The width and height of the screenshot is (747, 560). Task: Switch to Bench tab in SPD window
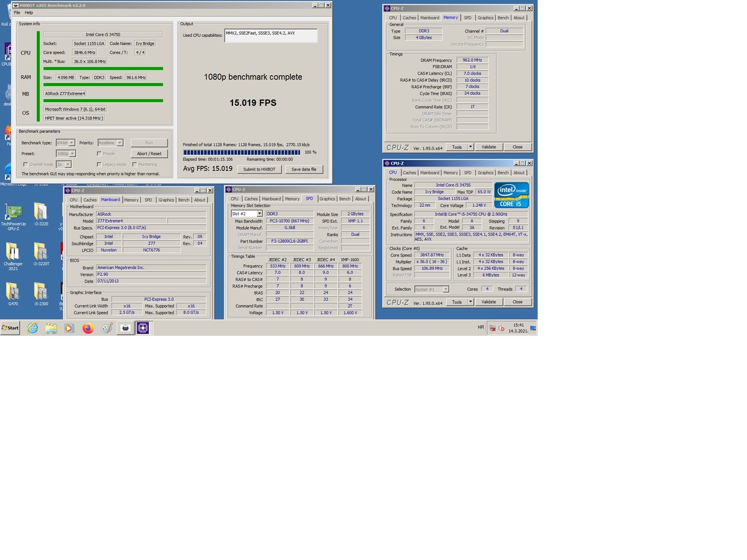pos(345,199)
